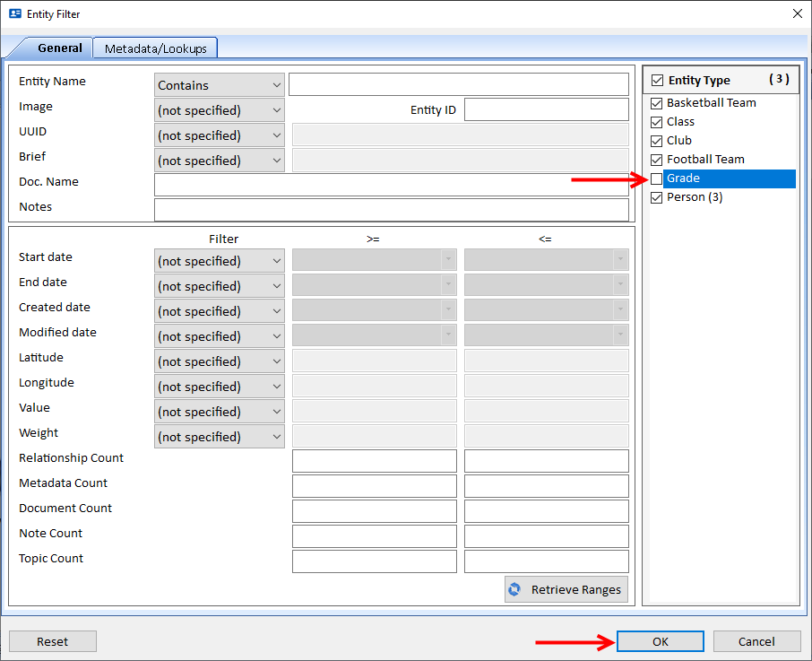Click the Reset button
The width and height of the screenshot is (812, 661).
(x=53, y=641)
